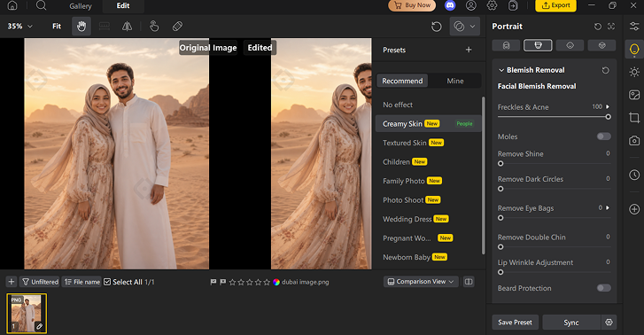This screenshot has width=644, height=335.
Task: Click the first flag icon near the rating
Action: pos(213,282)
